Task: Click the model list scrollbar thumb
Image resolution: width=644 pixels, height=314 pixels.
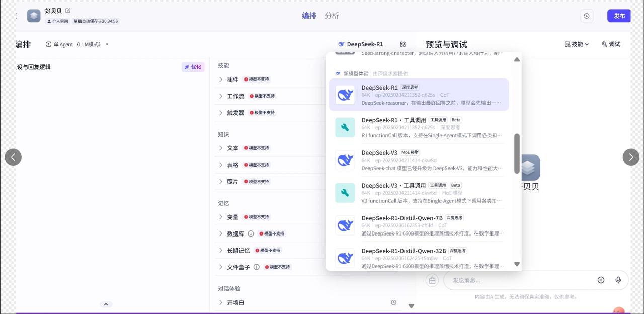Action: click(x=517, y=153)
